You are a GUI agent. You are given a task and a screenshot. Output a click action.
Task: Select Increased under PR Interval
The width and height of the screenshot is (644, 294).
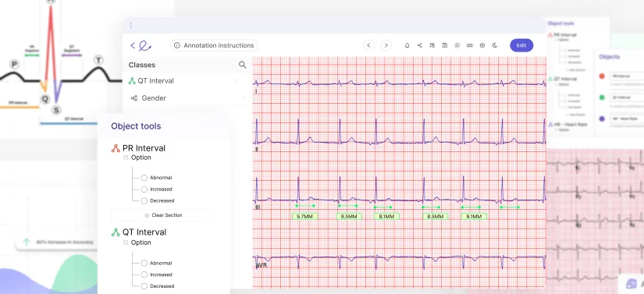144,189
